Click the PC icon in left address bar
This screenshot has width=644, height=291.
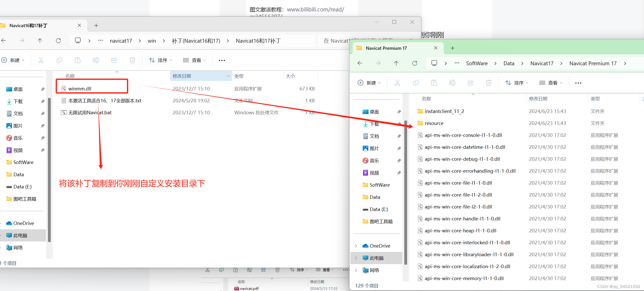[x=78, y=41]
